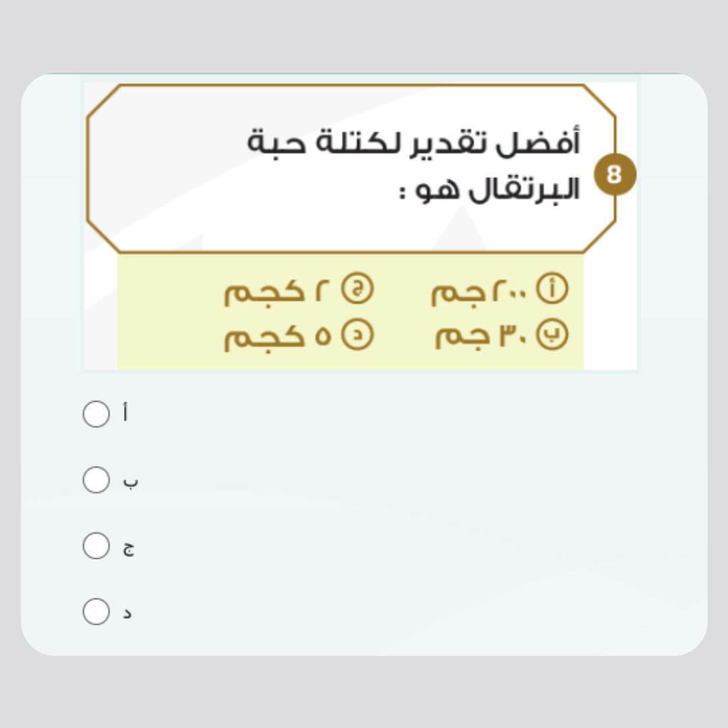Select radio button for answer ب
This screenshot has height=728, width=728.
click(96, 480)
